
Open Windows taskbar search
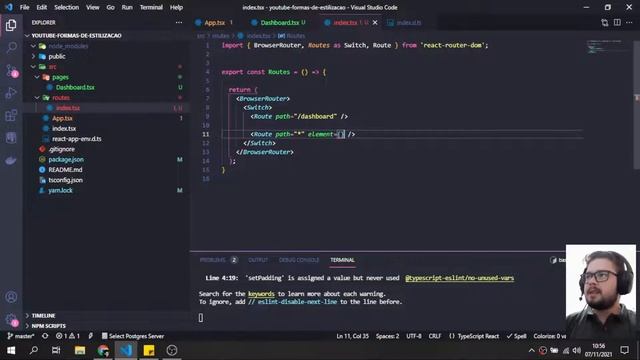pyautogui.click(x=34, y=350)
